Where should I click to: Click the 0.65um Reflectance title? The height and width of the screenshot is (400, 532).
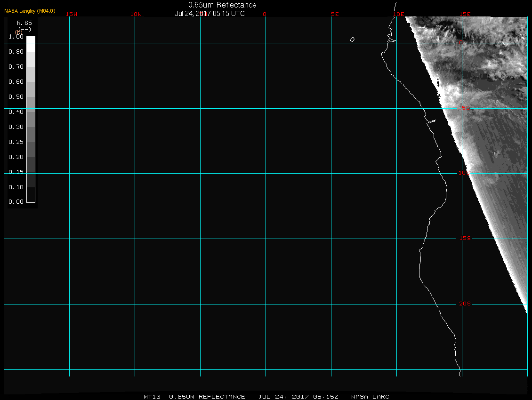[x=222, y=5]
